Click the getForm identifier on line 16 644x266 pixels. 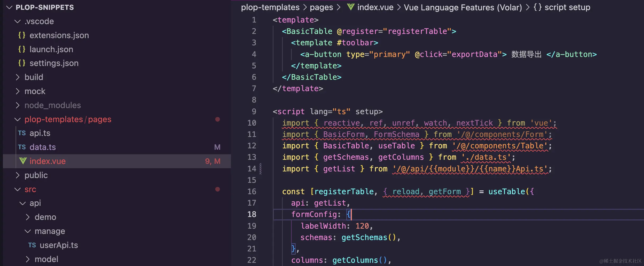click(445, 192)
